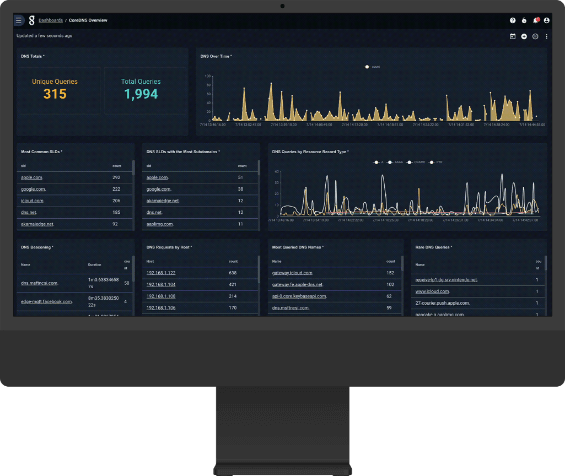Click Most Common SLDs table scrollbar

click(133, 168)
